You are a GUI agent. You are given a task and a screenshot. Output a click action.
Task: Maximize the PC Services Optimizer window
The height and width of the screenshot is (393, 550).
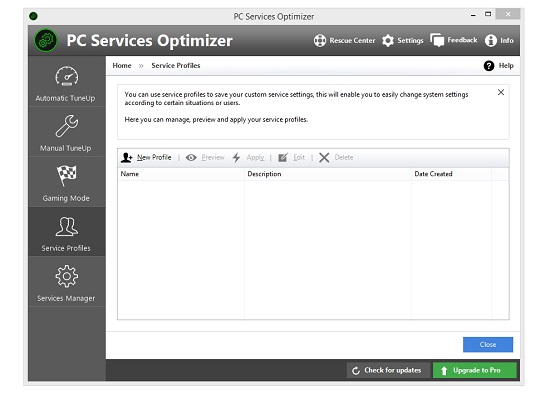pyautogui.click(x=488, y=14)
